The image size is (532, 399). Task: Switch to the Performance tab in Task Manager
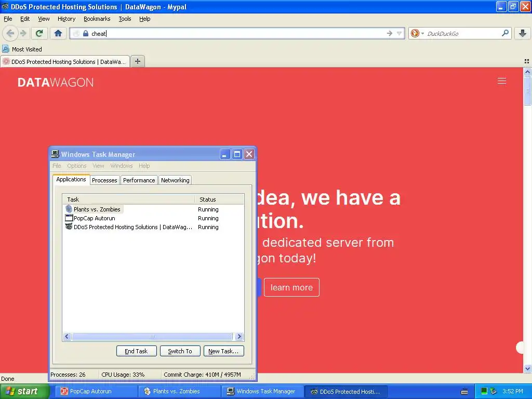139,180
